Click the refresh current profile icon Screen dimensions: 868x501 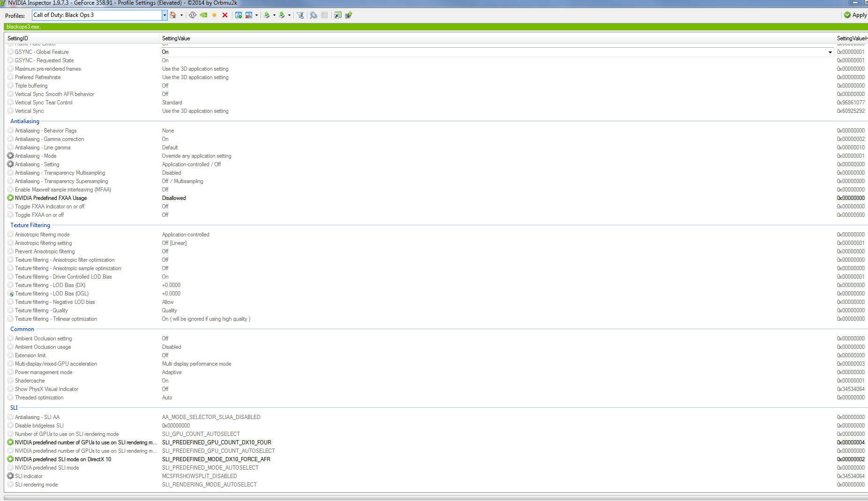(x=193, y=15)
